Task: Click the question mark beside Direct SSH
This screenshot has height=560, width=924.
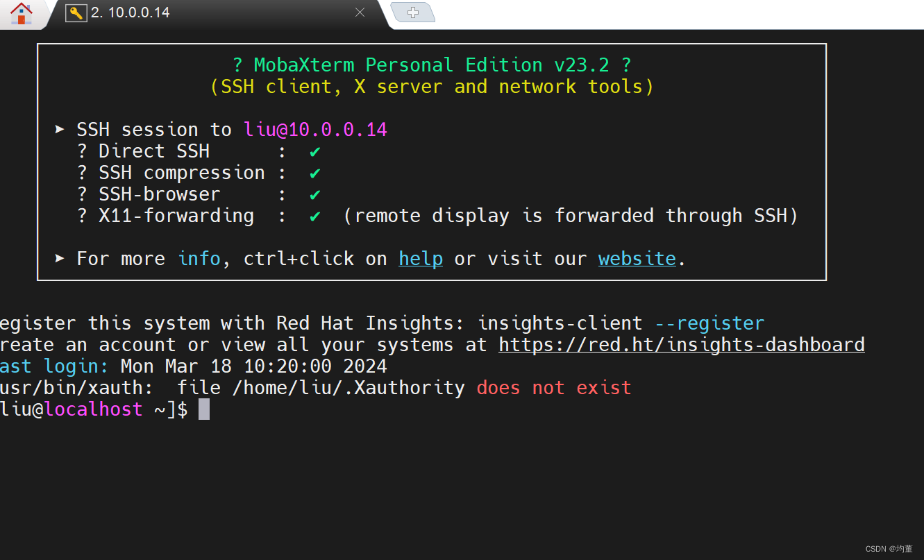Action: tap(81, 151)
